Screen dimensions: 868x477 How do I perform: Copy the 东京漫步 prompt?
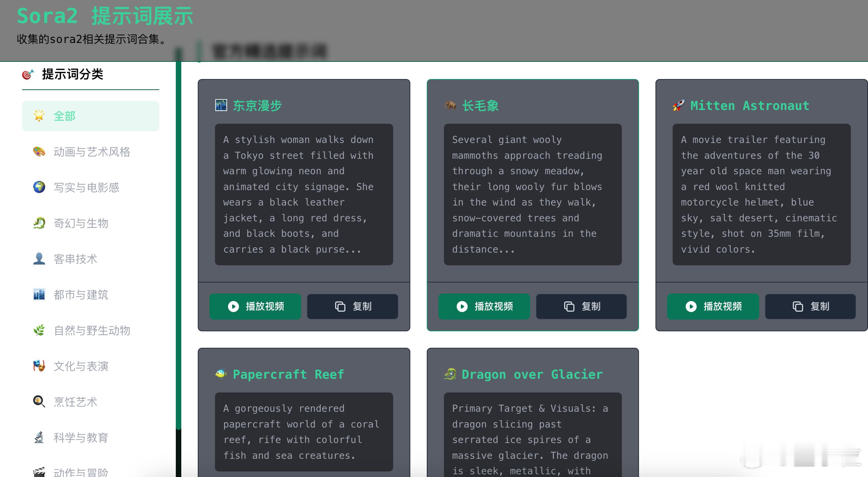pos(352,306)
